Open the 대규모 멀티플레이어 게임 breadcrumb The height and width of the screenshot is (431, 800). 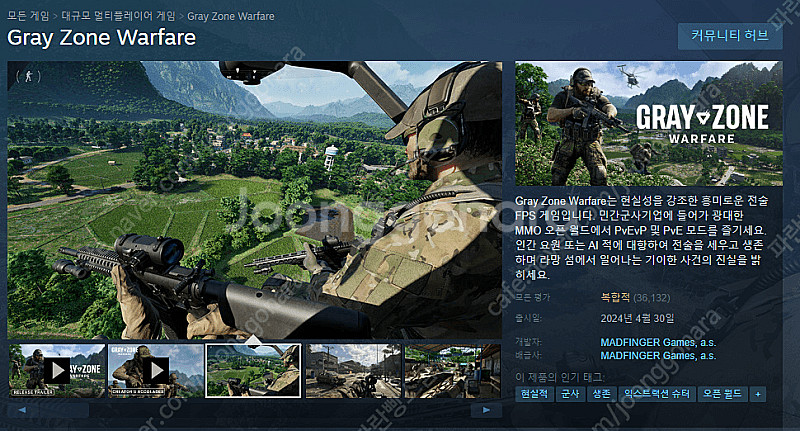118,16
